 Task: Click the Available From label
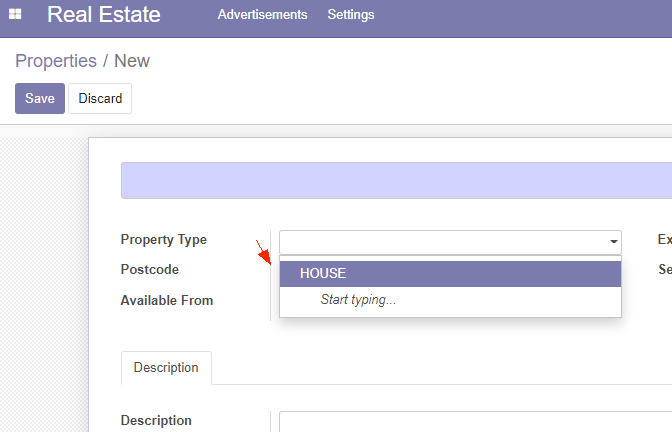click(x=167, y=300)
